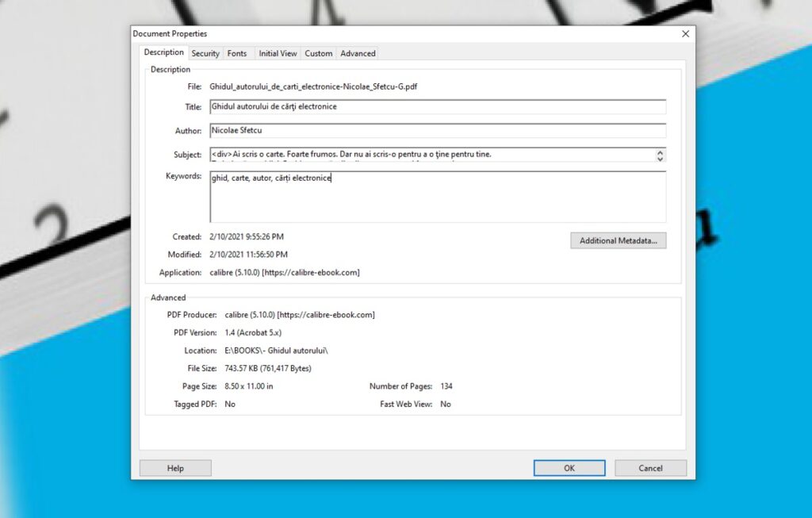Viewport: 812px width, 518px height.
Task: Click the Number of Pages value 134
Action: click(x=446, y=386)
